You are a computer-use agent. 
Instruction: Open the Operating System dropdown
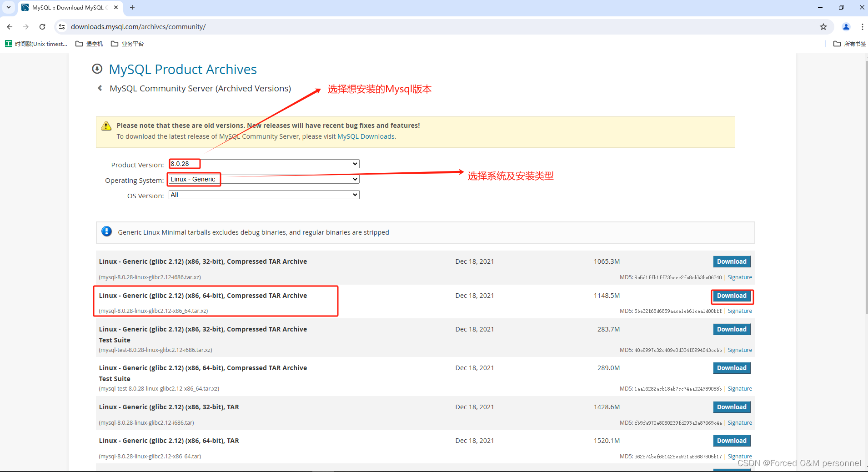(264, 179)
